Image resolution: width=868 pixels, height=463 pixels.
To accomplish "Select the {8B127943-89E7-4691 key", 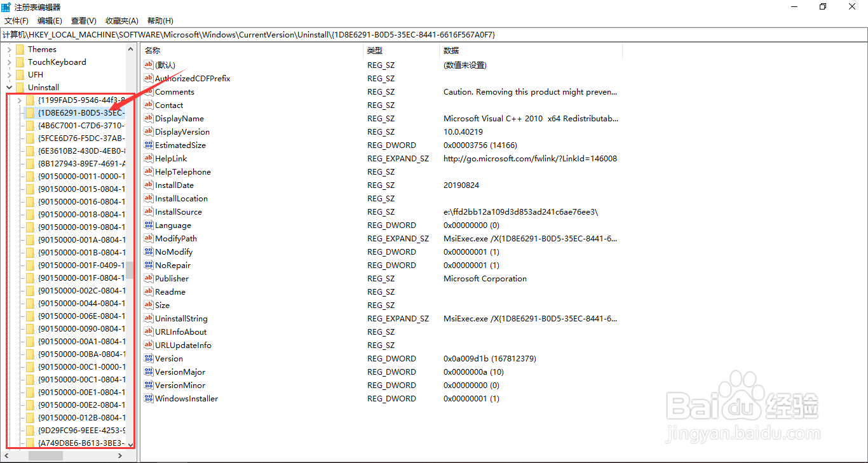I will tap(81, 163).
